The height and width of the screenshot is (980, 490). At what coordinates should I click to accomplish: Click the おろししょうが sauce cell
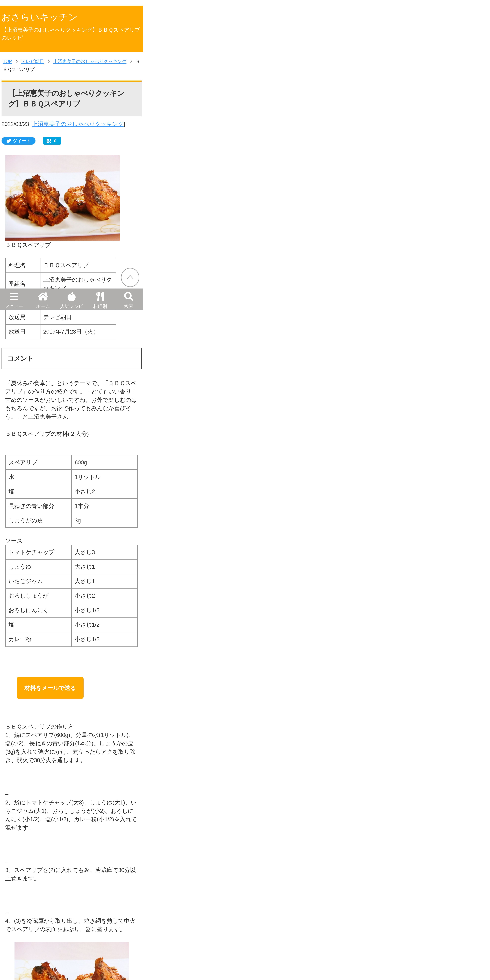[38, 596]
